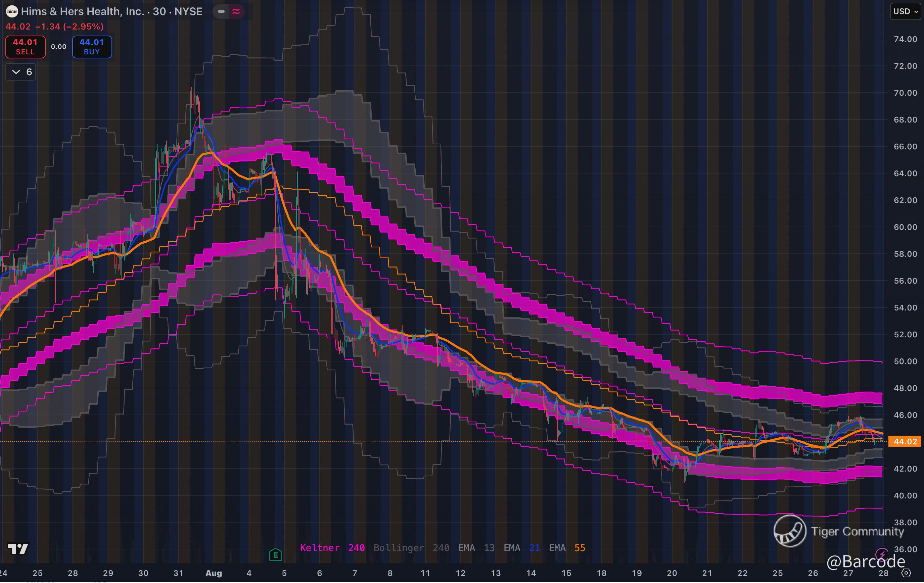The width and height of the screenshot is (924, 583).
Task: Click the 44.01 SELL button
Action: pos(25,47)
